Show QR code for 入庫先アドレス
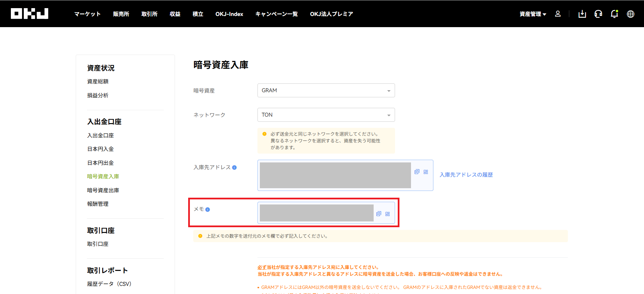This screenshot has height=294, width=644. tap(426, 172)
